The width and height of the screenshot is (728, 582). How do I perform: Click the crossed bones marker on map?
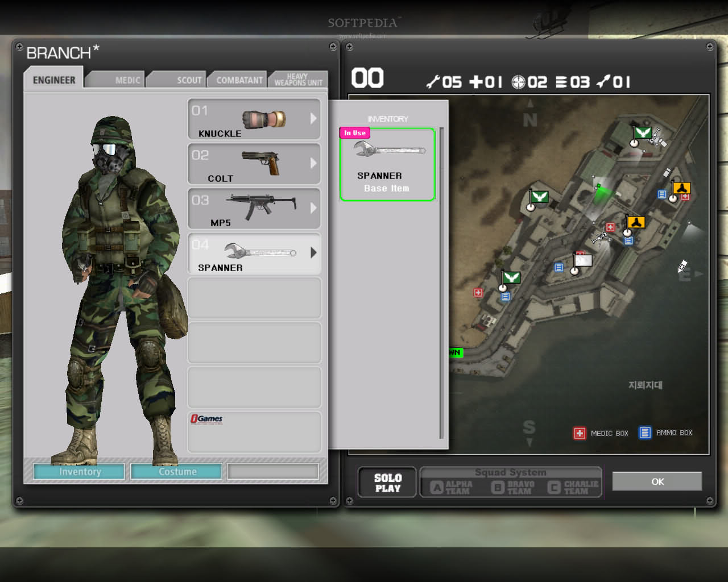(599, 238)
